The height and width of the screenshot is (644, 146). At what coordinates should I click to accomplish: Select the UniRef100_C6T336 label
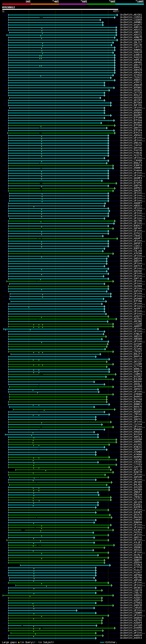(131, 93)
